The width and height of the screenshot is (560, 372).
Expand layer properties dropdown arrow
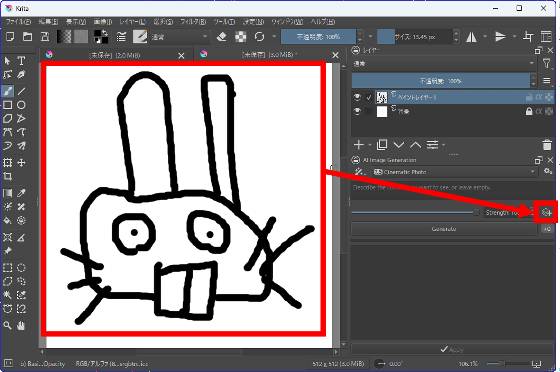[x=443, y=145]
